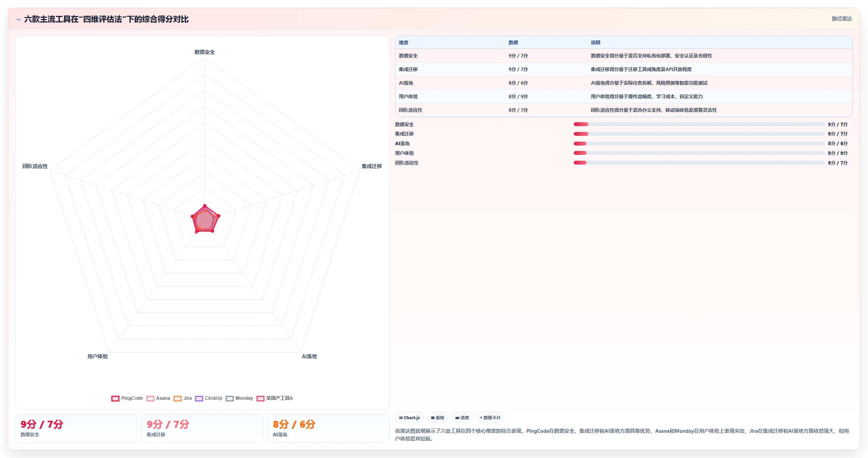The height and width of the screenshot is (458, 868).
Task: Click the AI落地 table row name
Action: (x=406, y=83)
